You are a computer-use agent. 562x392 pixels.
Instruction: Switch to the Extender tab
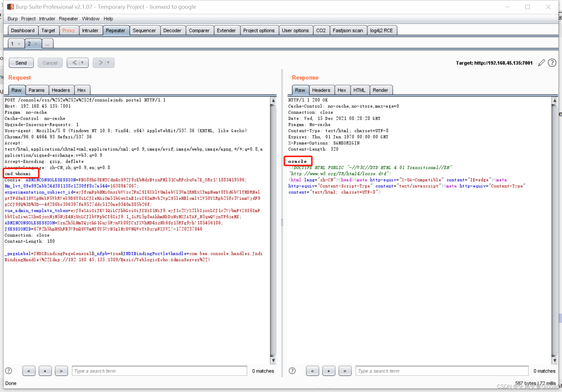226,30
